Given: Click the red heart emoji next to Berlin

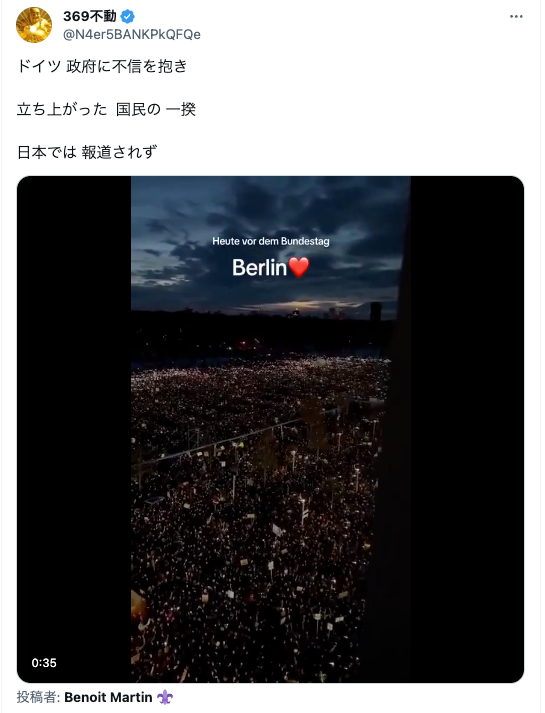Looking at the screenshot, I should [x=299, y=267].
